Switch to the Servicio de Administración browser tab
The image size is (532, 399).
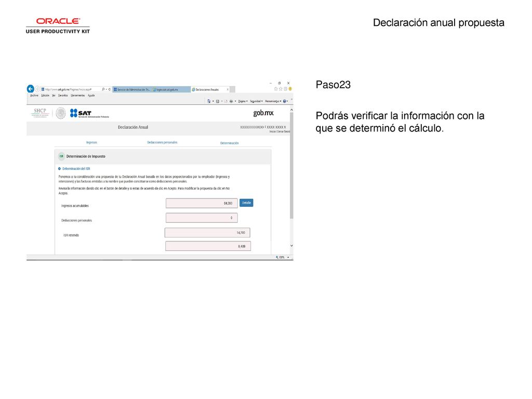[132, 89]
